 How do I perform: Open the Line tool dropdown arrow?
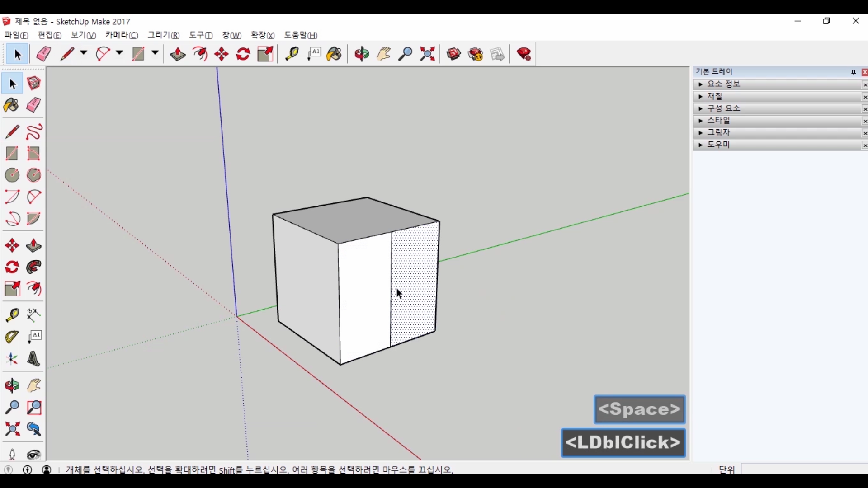coord(84,53)
